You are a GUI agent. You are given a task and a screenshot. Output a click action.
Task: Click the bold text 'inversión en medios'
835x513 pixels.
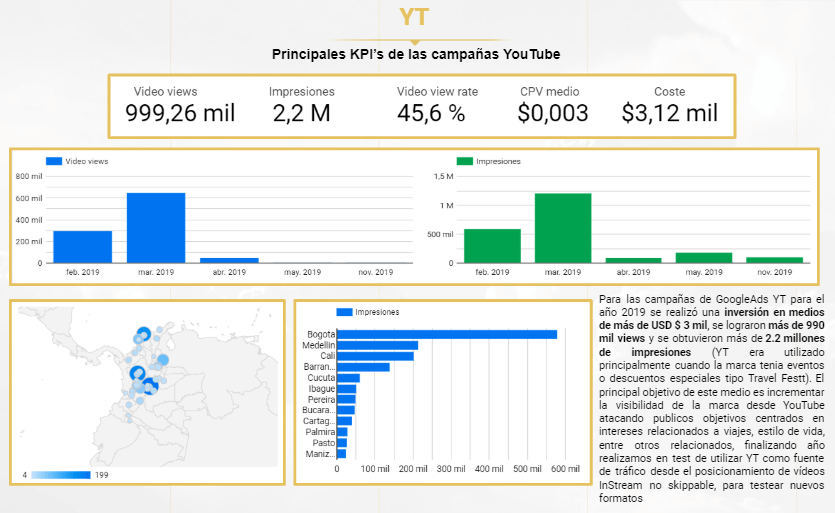click(x=774, y=312)
